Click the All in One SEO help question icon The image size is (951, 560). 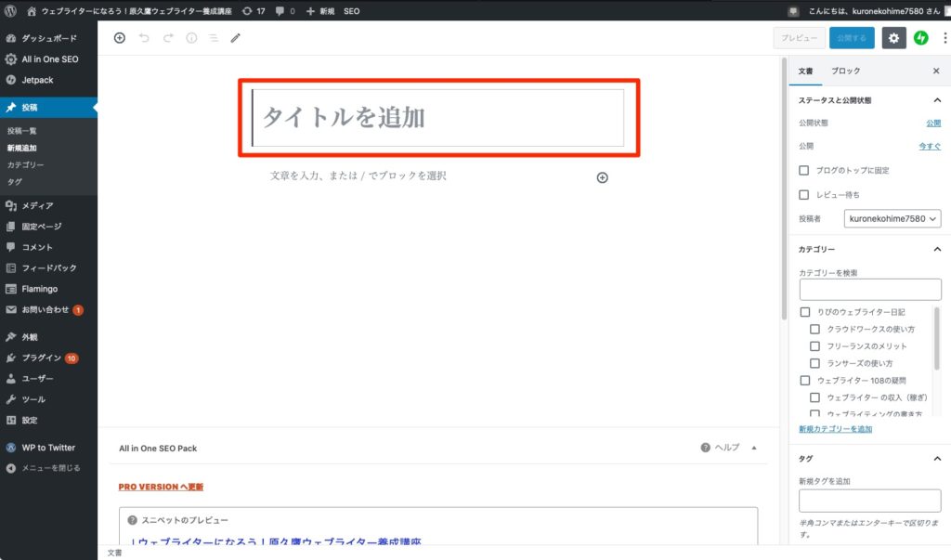pyautogui.click(x=705, y=448)
